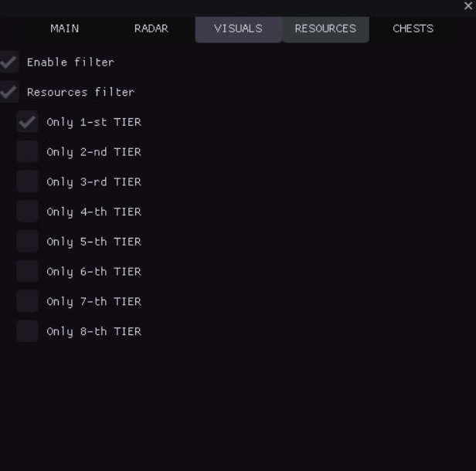This screenshot has height=471, width=476.
Task: Toggle the Only 8-th TIER checkbox
Action: (x=27, y=331)
